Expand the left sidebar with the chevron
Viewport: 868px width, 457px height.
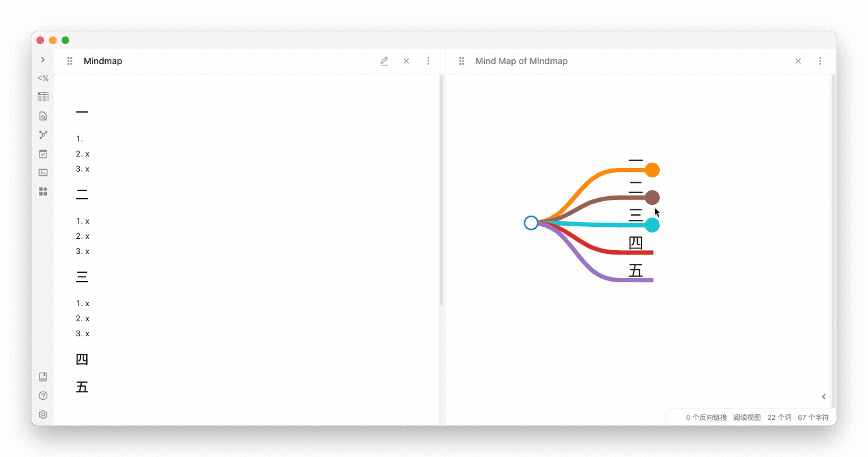tap(43, 60)
